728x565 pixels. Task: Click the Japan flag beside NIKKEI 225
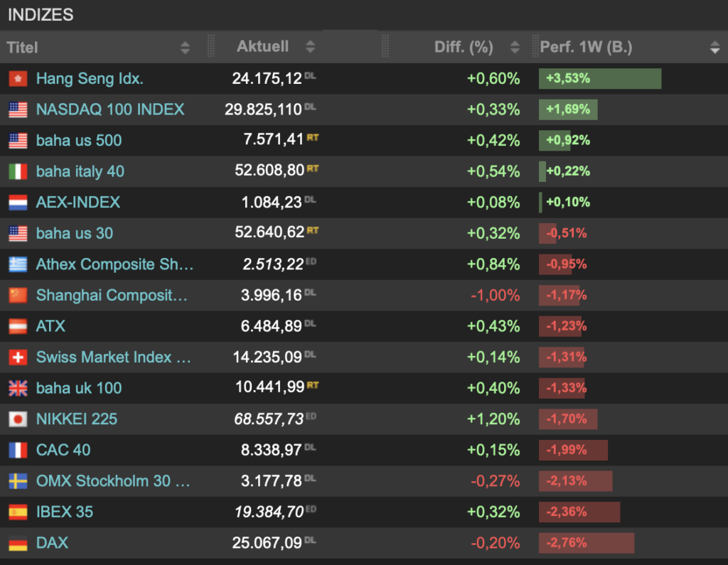pyautogui.click(x=18, y=419)
